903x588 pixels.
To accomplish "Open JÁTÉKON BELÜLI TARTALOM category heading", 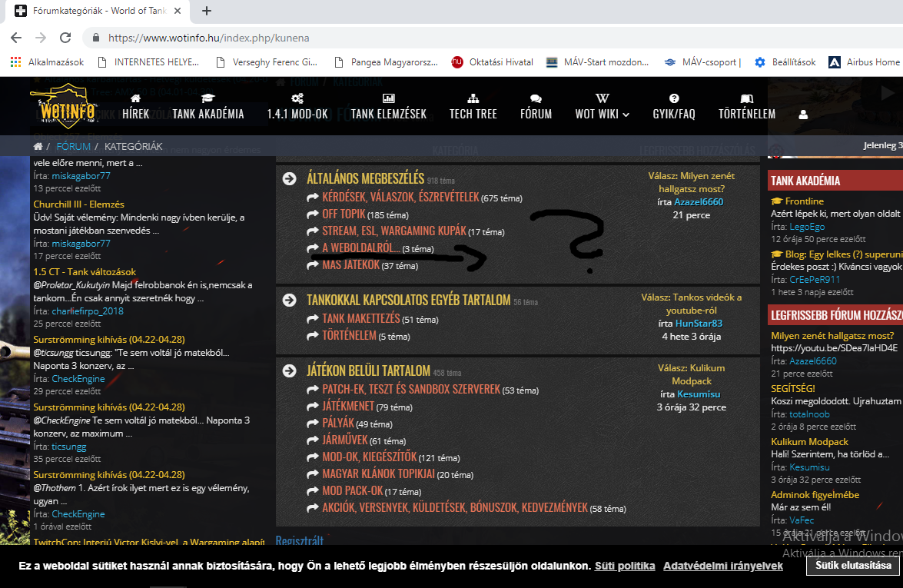I will point(368,371).
